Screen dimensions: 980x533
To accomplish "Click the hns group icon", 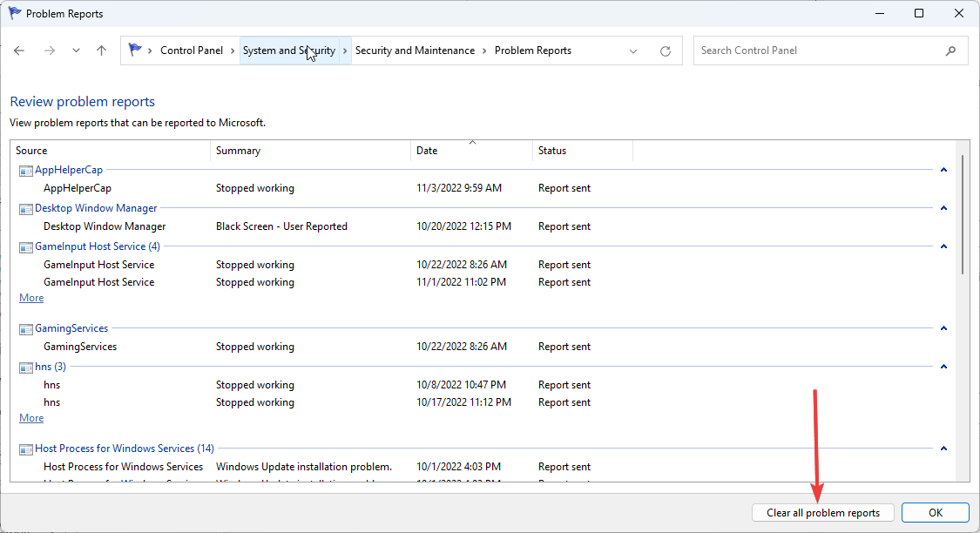I will 25,368.
